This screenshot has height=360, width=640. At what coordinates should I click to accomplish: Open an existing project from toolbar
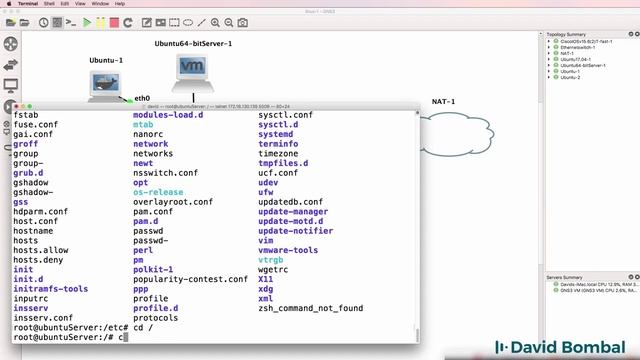24,23
